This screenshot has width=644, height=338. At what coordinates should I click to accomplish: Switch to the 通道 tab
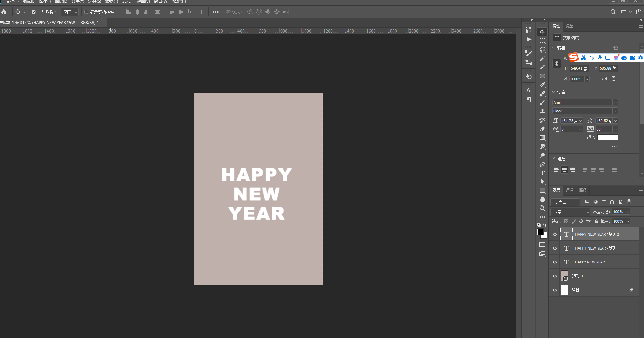click(569, 190)
